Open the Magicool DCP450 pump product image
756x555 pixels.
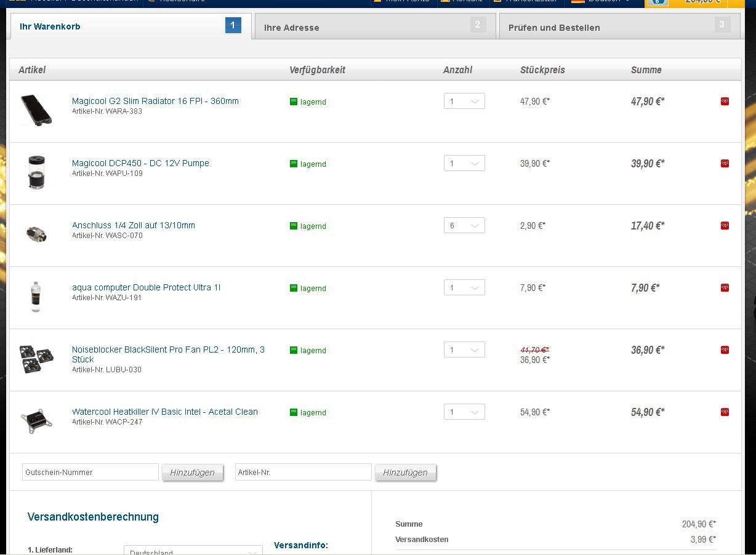36,172
